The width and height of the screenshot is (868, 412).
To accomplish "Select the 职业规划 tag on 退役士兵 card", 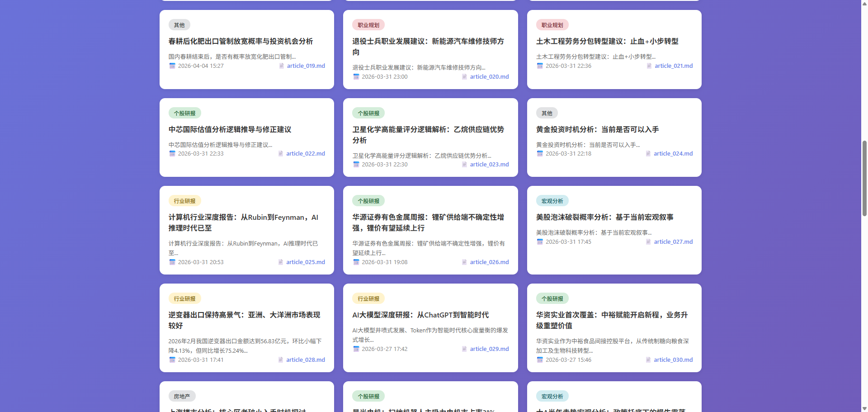I will pyautogui.click(x=368, y=25).
